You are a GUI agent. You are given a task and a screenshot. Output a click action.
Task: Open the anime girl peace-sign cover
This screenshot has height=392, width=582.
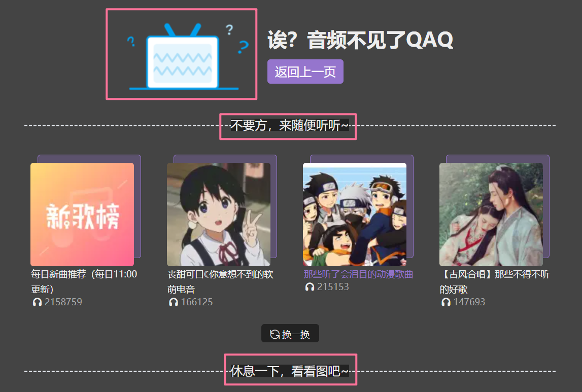218,215
